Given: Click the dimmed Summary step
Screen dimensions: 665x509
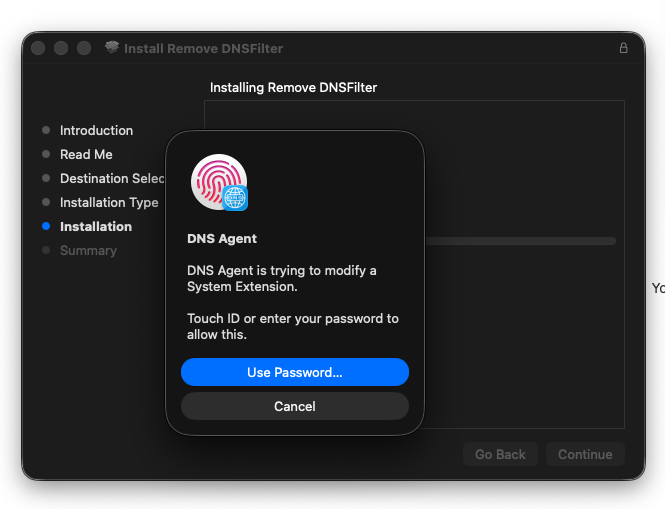Looking at the screenshot, I should (x=88, y=250).
